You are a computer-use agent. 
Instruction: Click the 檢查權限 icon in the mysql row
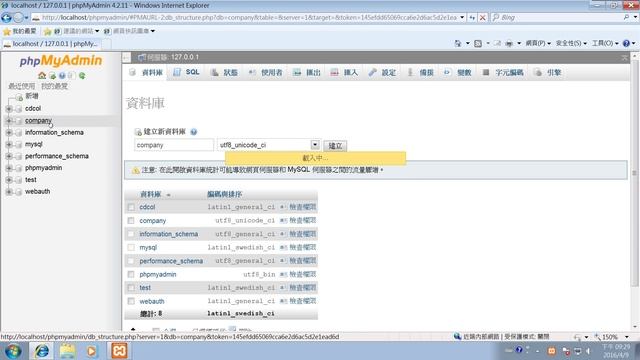click(283, 247)
